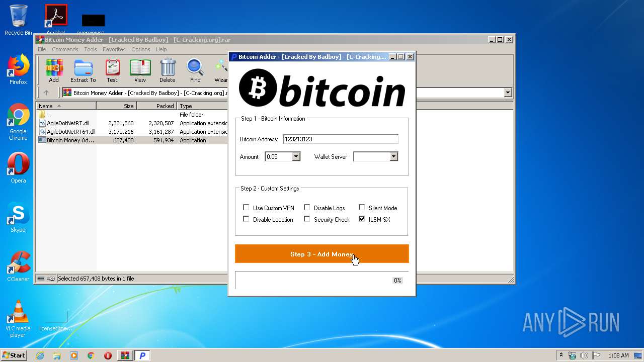The image size is (644, 362).
Task: Click the Bitcoin Address input field
Action: 341,139
